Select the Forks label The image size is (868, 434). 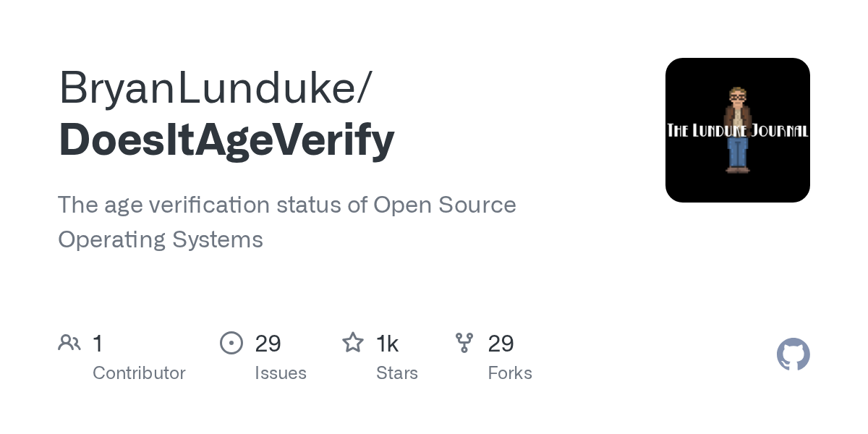(x=510, y=373)
